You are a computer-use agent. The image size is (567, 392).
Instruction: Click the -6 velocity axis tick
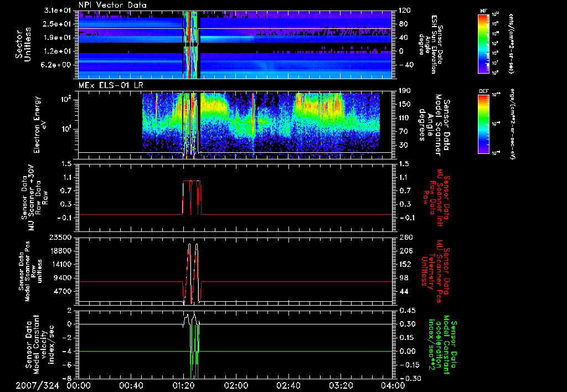click(x=67, y=364)
